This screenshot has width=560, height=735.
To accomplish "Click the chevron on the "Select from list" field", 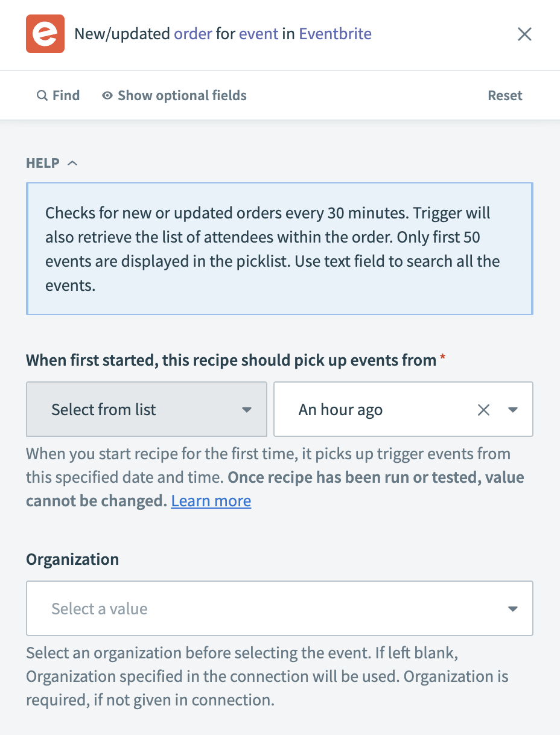I will (x=247, y=409).
